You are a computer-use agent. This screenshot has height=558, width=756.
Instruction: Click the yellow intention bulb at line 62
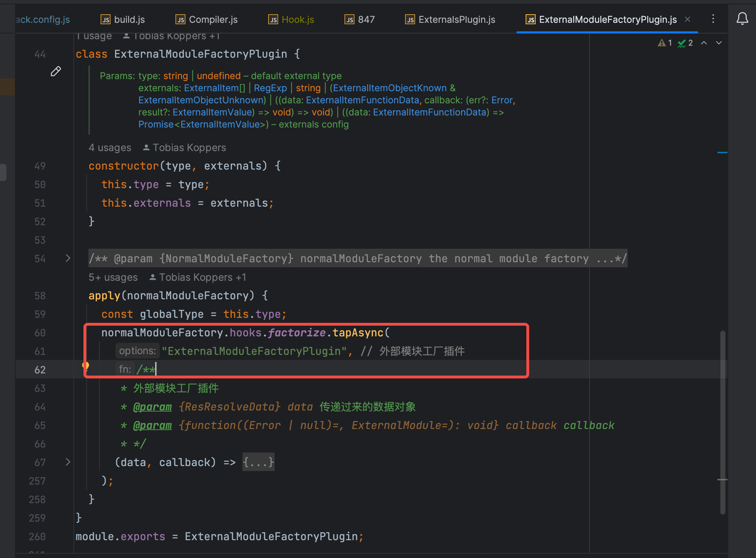[x=86, y=366]
